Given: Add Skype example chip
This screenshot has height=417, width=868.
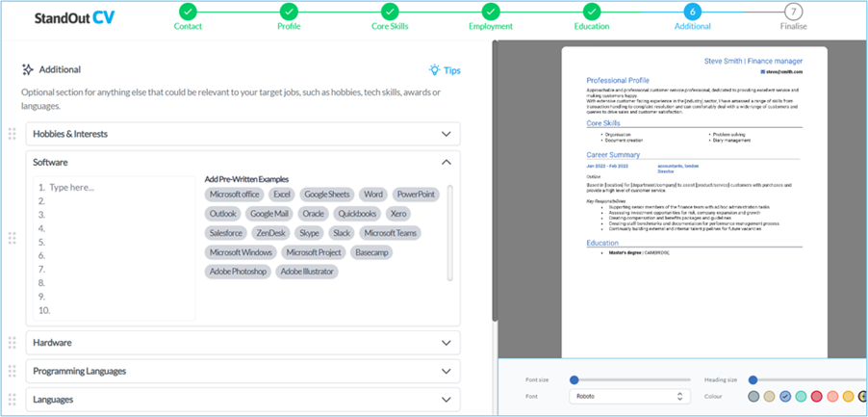Looking at the screenshot, I should click(x=309, y=233).
